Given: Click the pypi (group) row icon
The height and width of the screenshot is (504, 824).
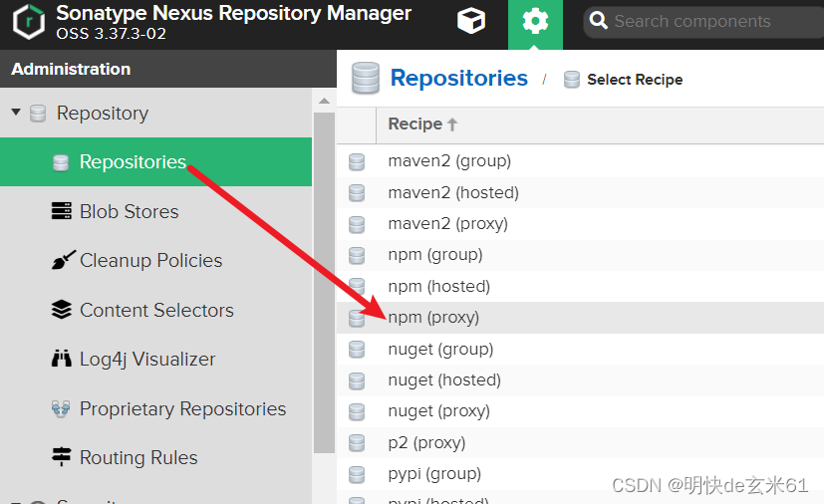Looking at the screenshot, I should (357, 474).
